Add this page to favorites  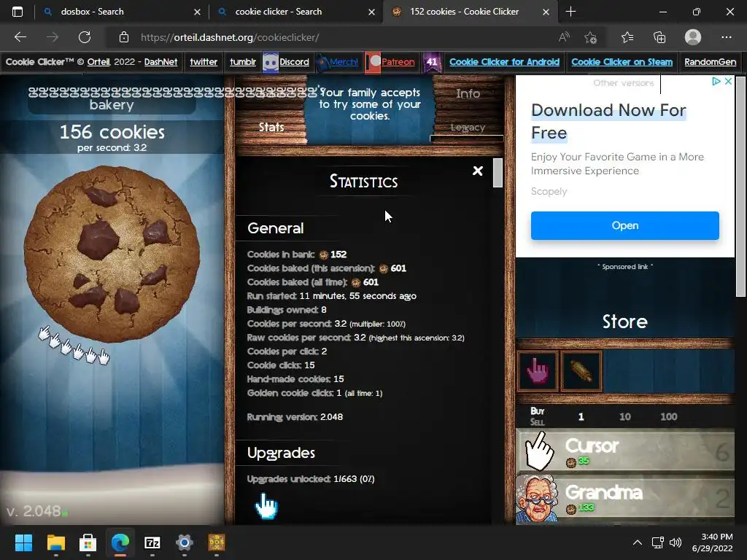click(x=591, y=37)
